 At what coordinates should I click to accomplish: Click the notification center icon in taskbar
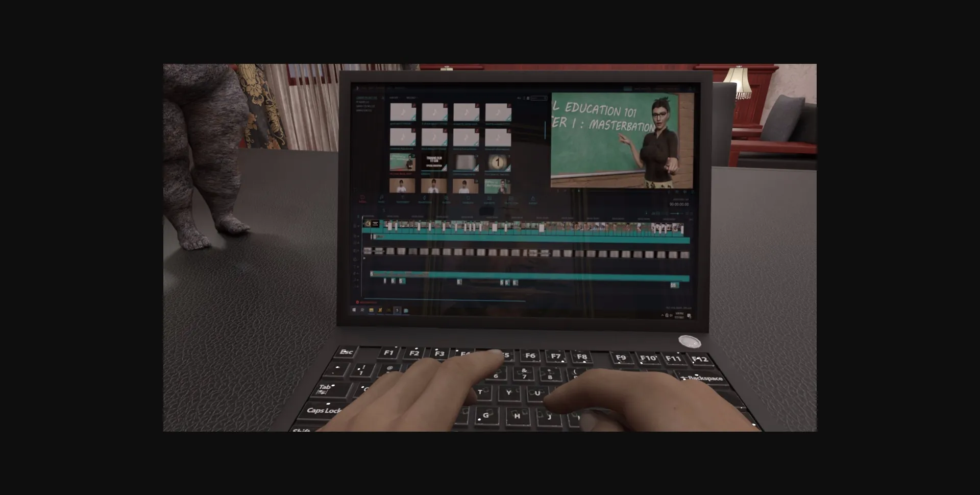click(689, 316)
